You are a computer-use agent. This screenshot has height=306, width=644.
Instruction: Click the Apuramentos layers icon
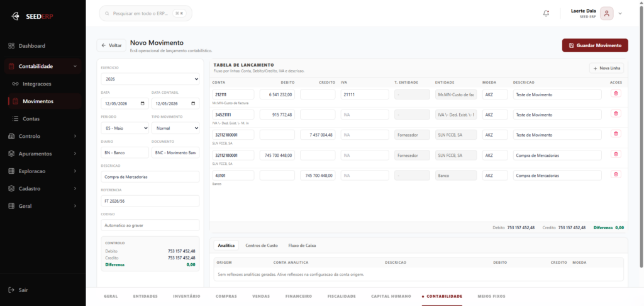(11, 154)
